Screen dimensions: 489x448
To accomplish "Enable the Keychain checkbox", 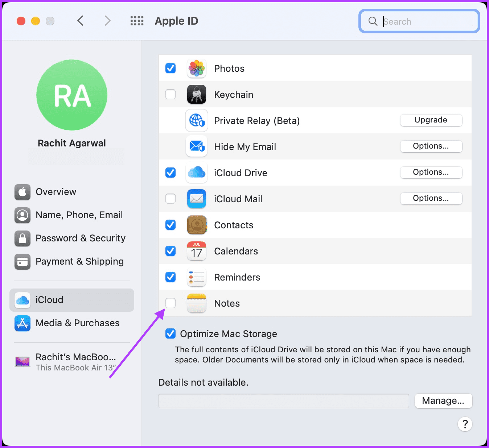I will tap(170, 94).
